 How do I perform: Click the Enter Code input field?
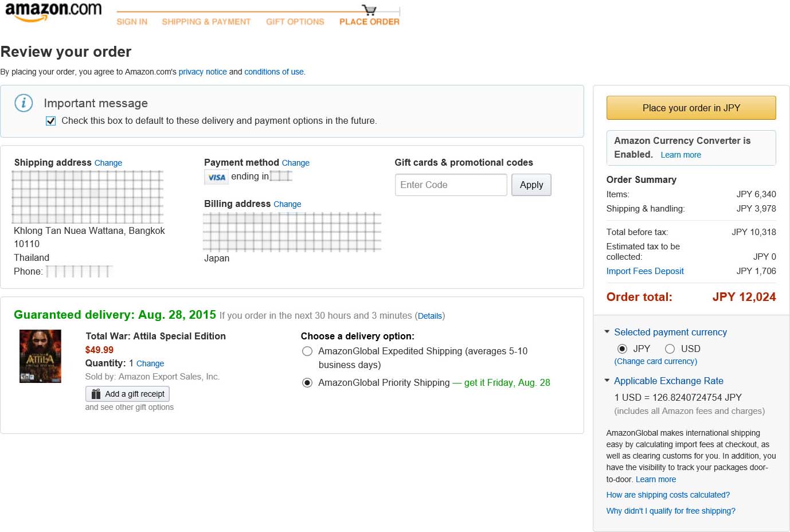pyautogui.click(x=451, y=185)
